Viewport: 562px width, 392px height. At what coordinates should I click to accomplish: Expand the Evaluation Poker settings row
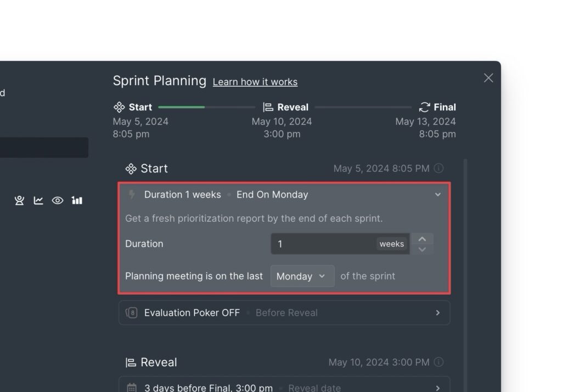click(437, 312)
